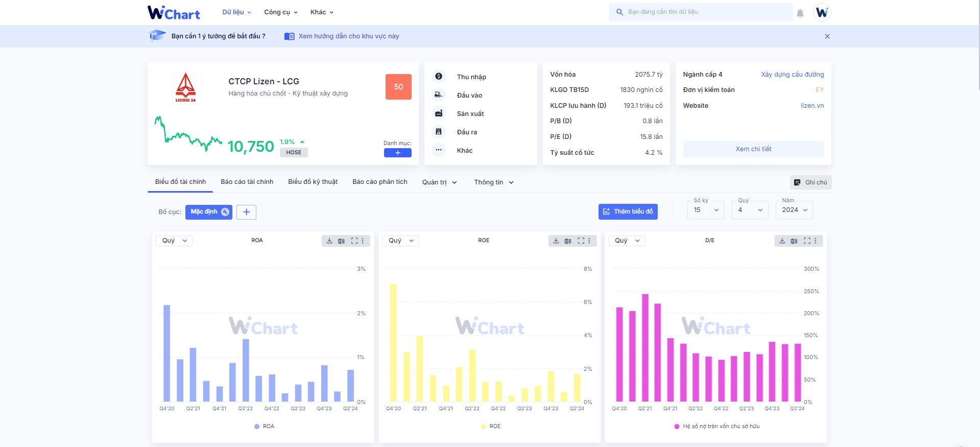
Task: Expand the Quản trị tab dropdown
Action: 439,182
